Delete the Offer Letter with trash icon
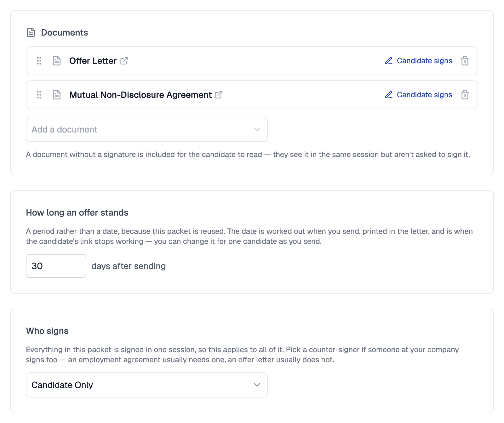504x423 pixels. (465, 61)
